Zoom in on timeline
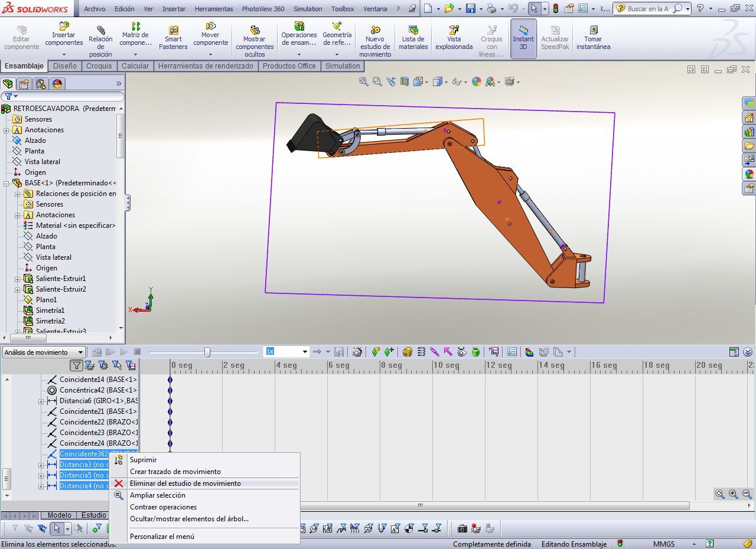This screenshot has width=756, height=549. 733,494
